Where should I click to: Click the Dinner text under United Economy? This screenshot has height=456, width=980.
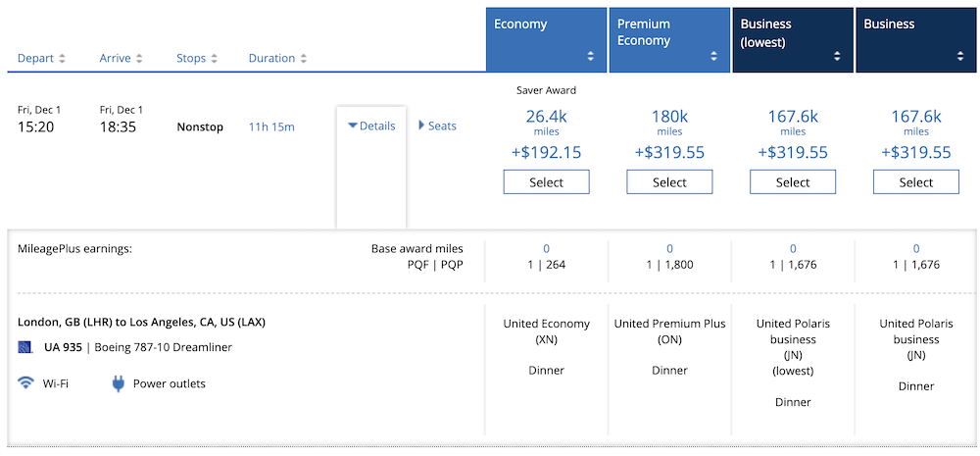pos(546,371)
